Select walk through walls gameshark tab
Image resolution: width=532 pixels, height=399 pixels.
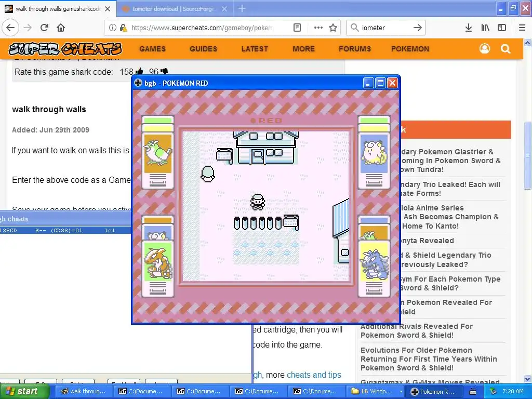[58, 9]
